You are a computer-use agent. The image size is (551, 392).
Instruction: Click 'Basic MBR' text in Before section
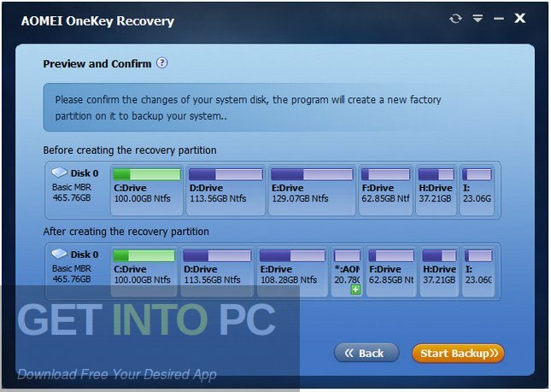tap(72, 187)
